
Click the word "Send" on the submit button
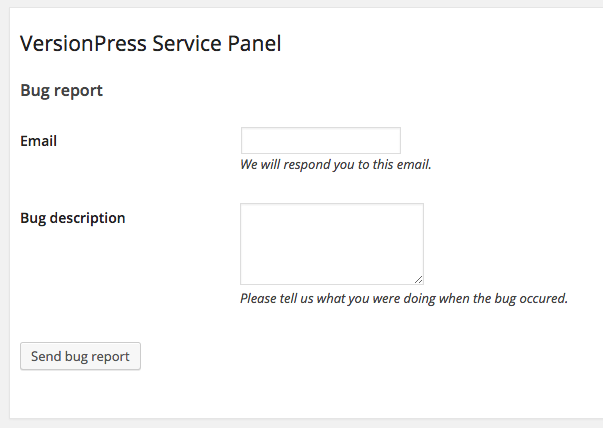pos(46,357)
